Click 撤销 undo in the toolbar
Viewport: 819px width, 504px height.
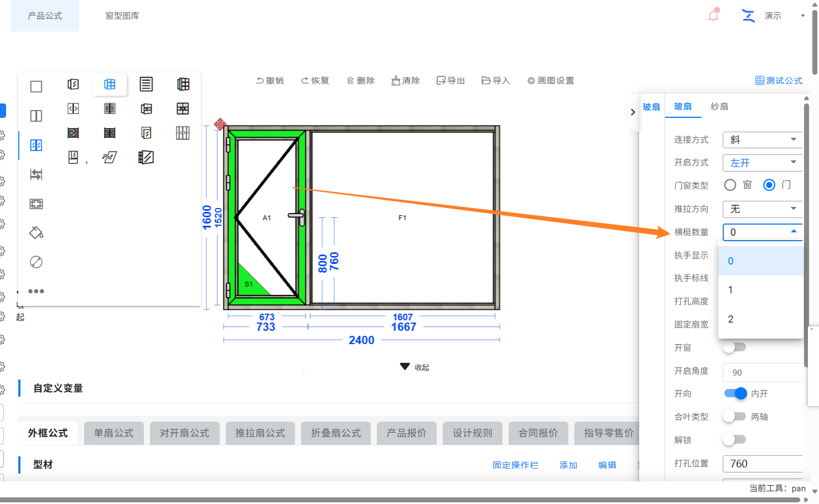[270, 80]
